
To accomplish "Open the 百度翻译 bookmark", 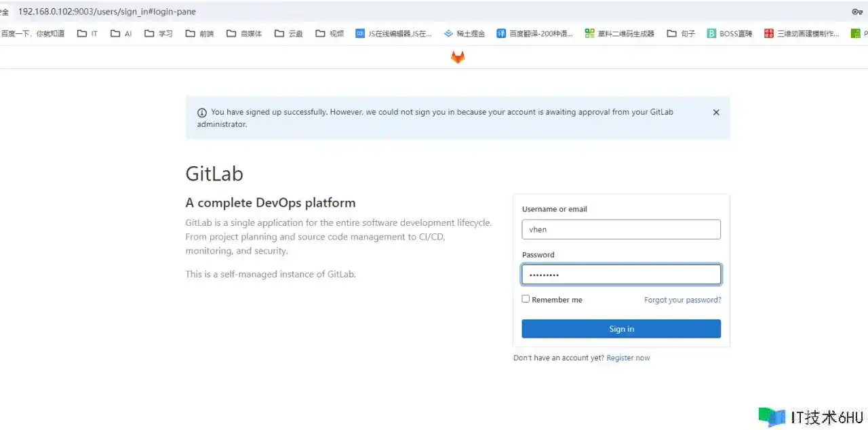I will coord(535,33).
